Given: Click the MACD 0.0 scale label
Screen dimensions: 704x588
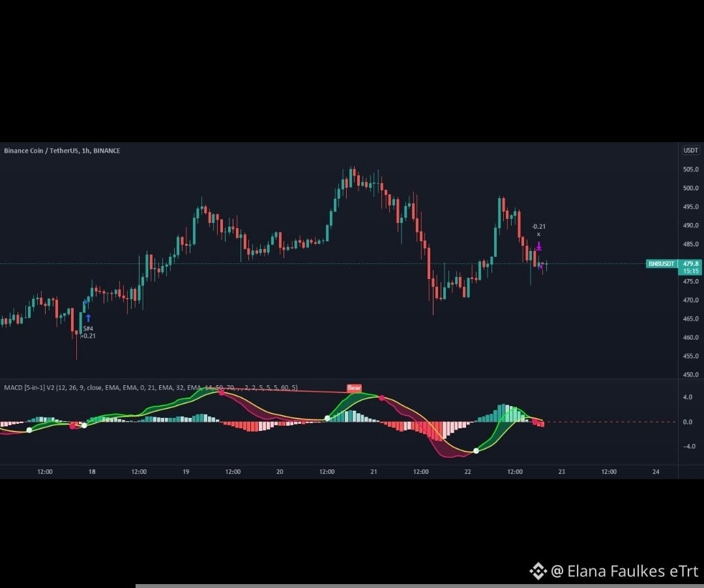Looking at the screenshot, I should [688, 422].
